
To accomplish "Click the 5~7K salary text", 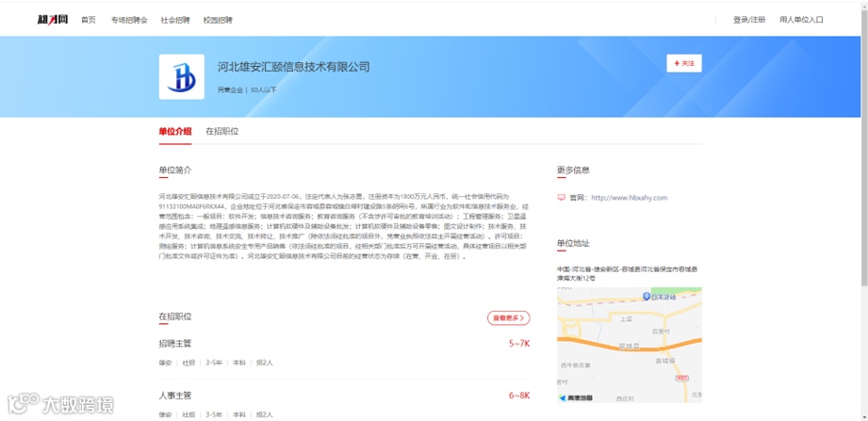I will point(519,344).
